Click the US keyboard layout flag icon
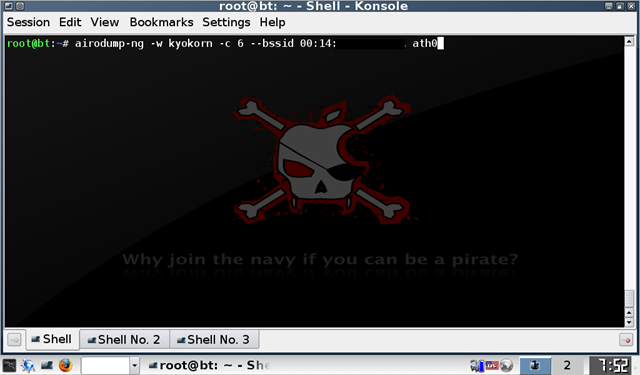The height and width of the screenshot is (375, 640). pos(492,365)
